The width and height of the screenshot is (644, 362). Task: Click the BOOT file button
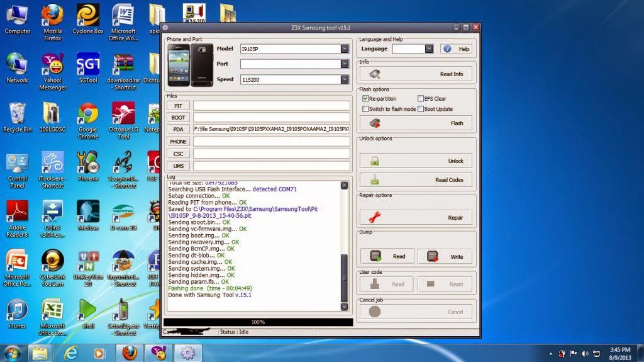pos(178,118)
